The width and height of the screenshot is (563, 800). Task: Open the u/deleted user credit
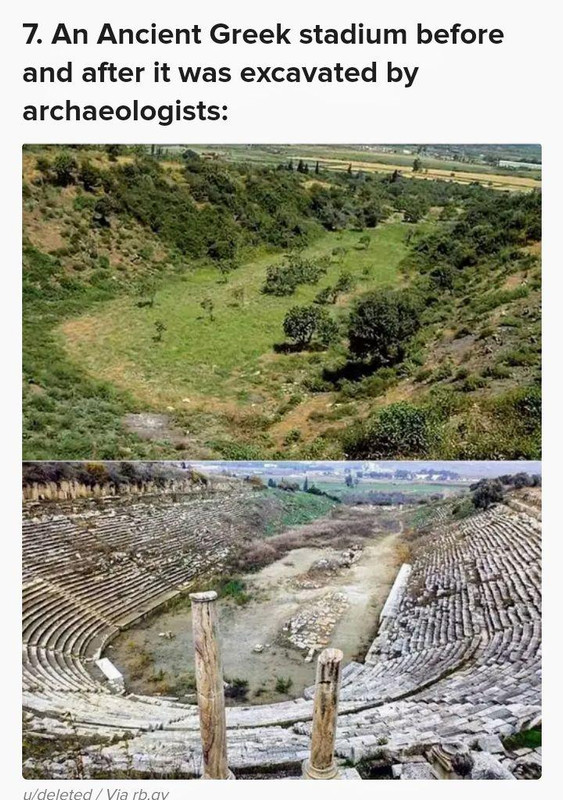point(57,794)
